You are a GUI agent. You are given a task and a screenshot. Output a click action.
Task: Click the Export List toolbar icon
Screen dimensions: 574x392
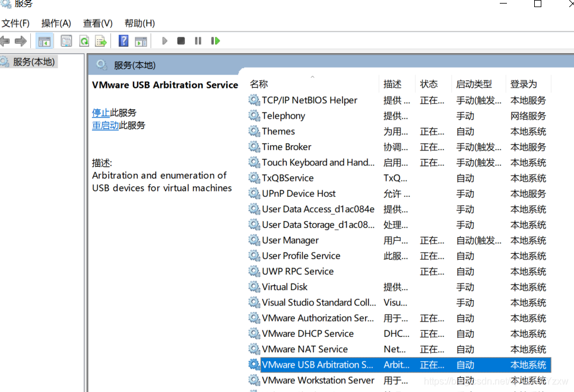click(101, 41)
